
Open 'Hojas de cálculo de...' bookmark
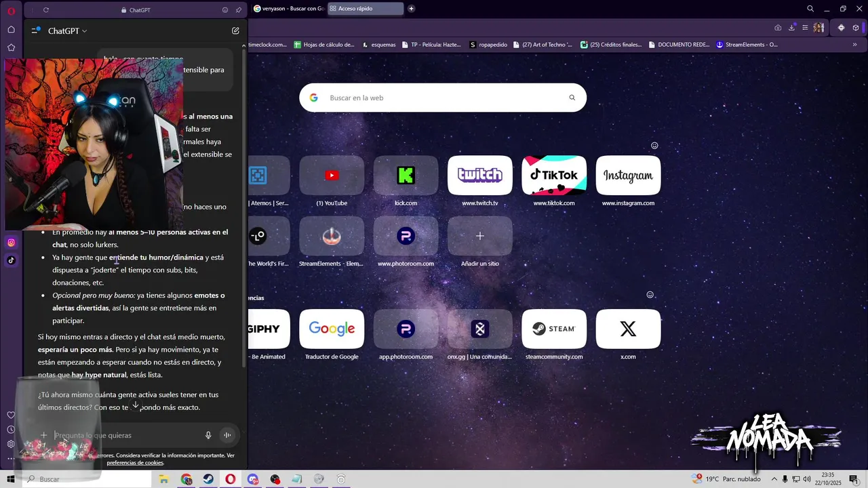pyautogui.click(x=324, y=45)
